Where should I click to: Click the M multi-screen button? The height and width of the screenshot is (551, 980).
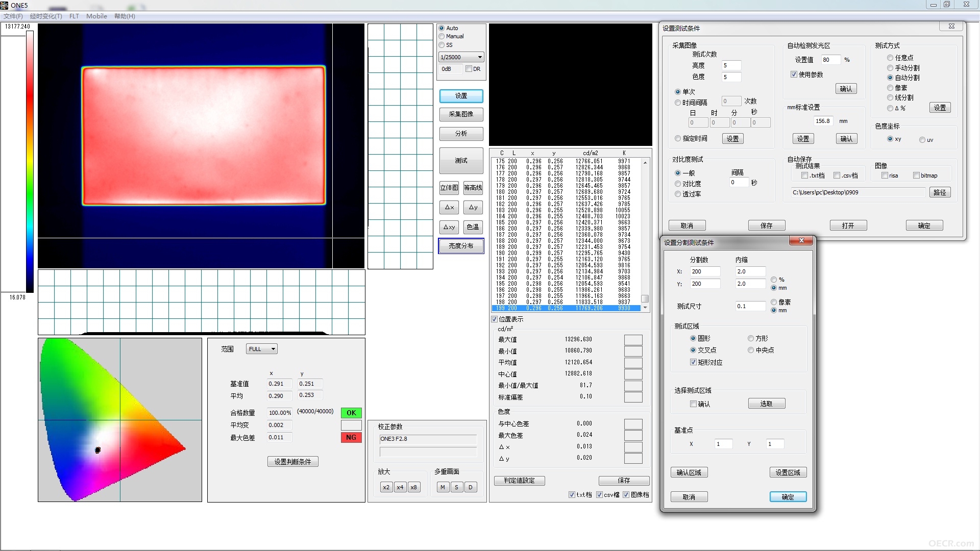click(x=443, y=487)
